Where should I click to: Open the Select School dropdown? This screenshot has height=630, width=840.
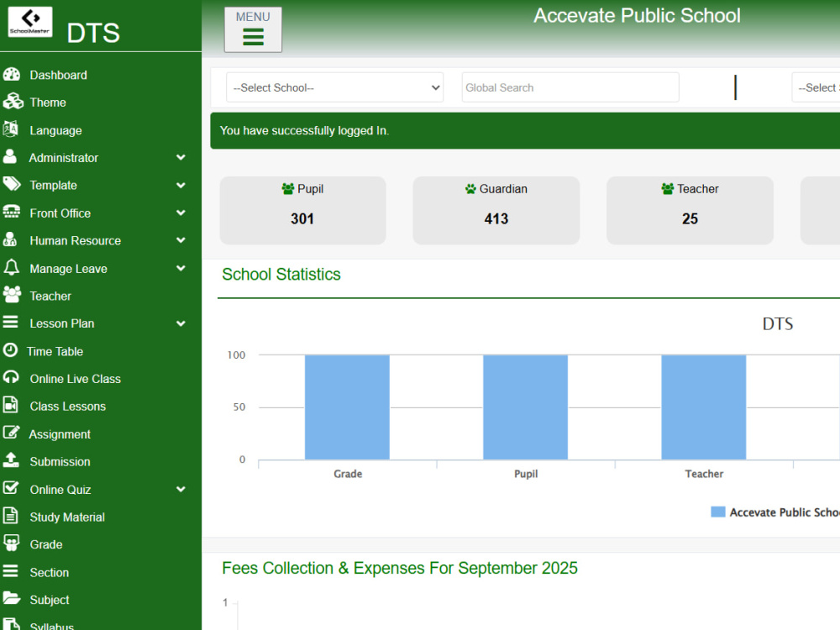coord(335,87)
